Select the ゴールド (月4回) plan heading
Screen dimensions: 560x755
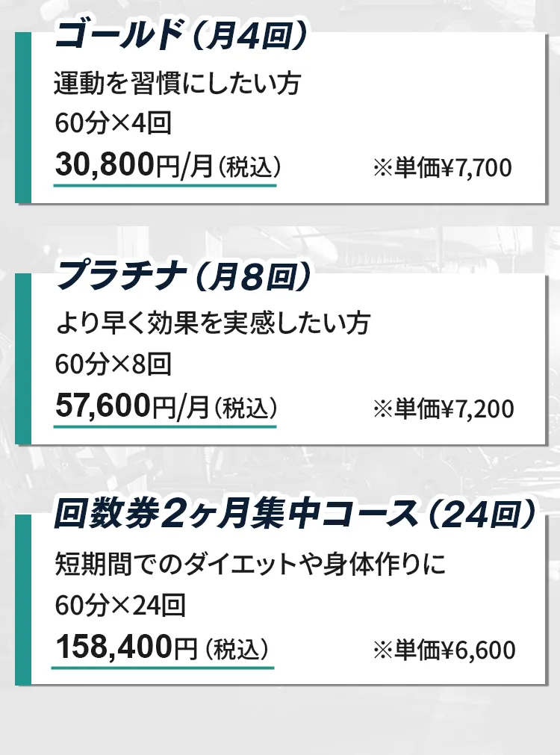coord(181,35)
